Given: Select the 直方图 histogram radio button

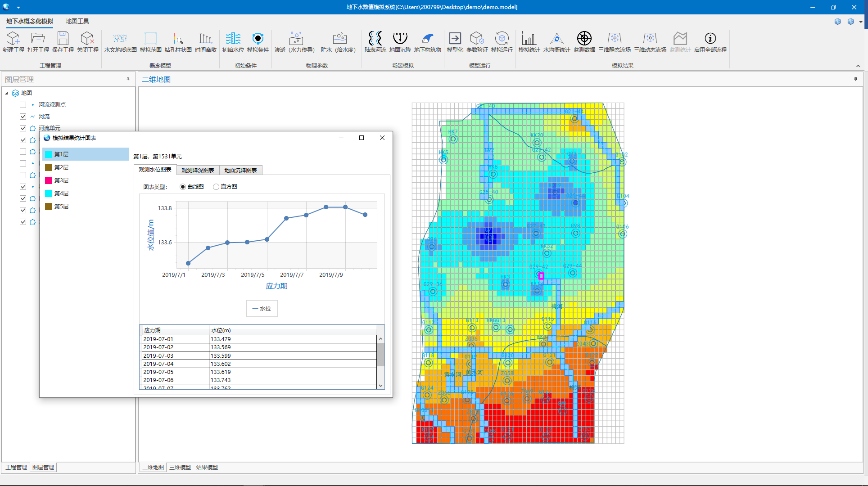Looking at the screenshot, I should [x=217, y=187].
